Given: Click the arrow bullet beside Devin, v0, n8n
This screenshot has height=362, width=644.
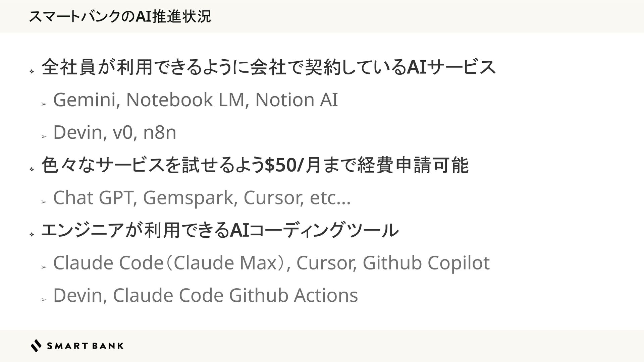Looking at the screenshot, I should [x=43, y=137].
